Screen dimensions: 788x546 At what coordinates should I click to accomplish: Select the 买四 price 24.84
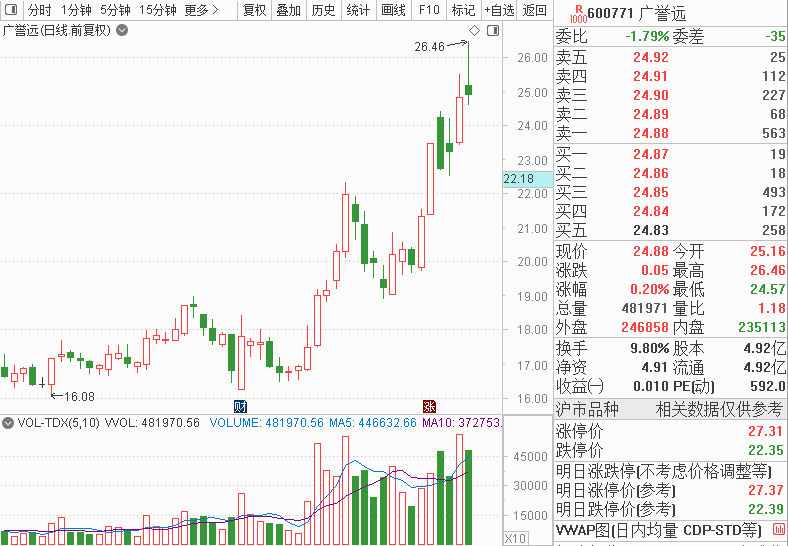point(651,212)
